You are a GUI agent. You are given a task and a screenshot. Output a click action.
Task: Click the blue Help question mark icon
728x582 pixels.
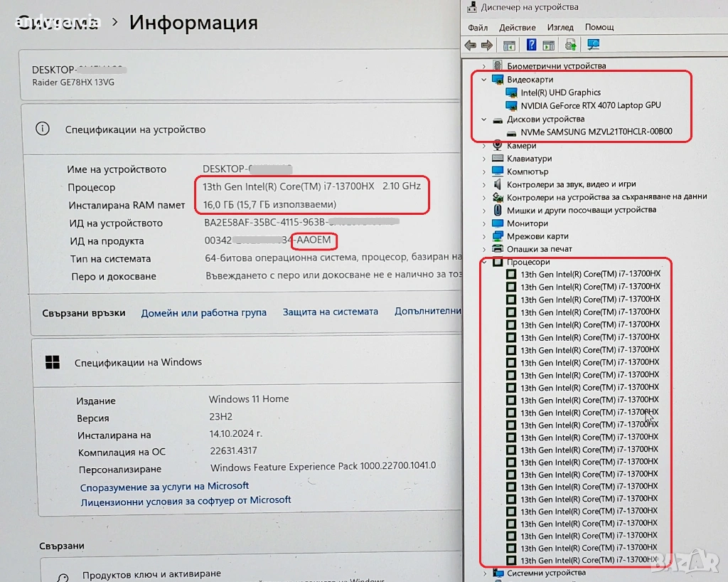point(531,46)
